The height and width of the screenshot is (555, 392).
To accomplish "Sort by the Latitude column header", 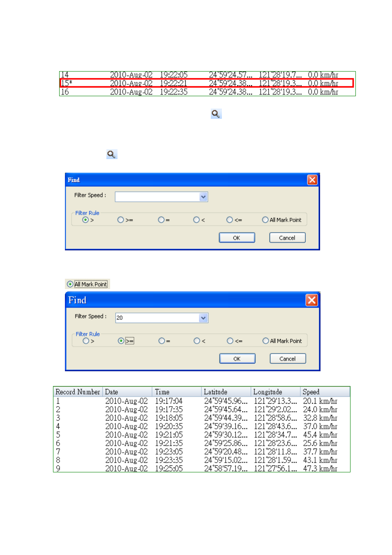I will [x=226, y=392].
